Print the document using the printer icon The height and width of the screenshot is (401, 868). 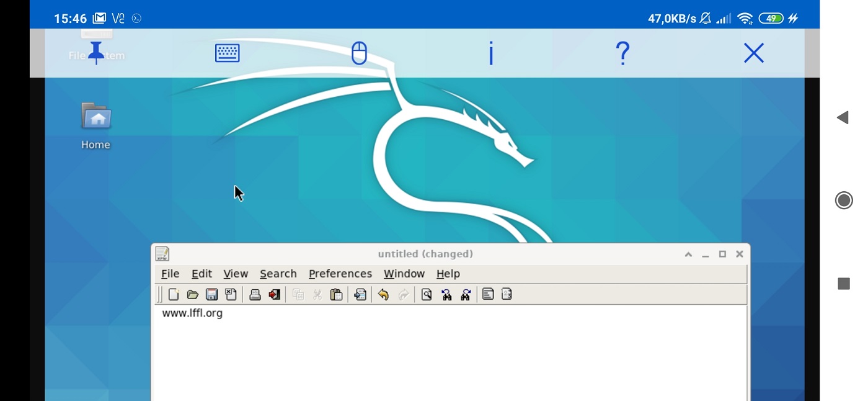(255, 295)
